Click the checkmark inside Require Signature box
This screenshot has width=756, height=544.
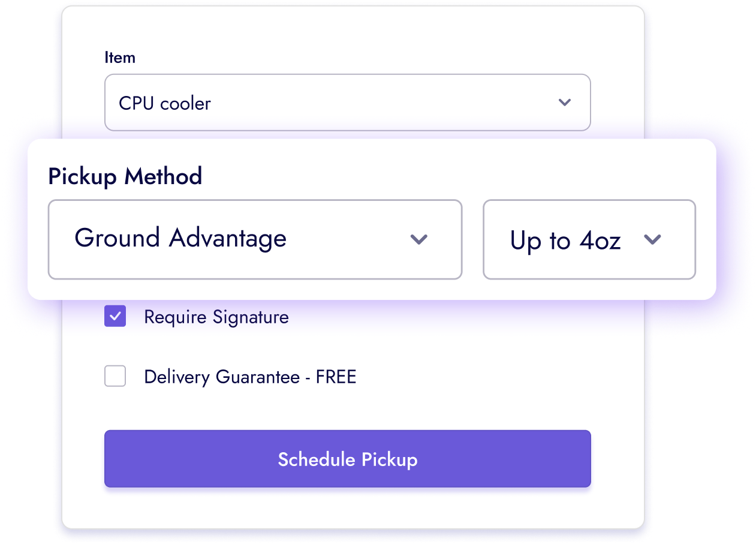tap(115, 316)
